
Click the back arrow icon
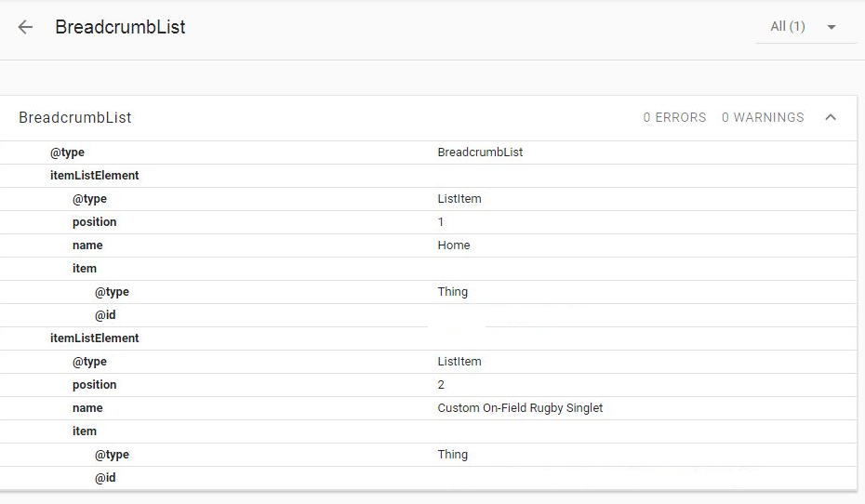click(25, 27)
